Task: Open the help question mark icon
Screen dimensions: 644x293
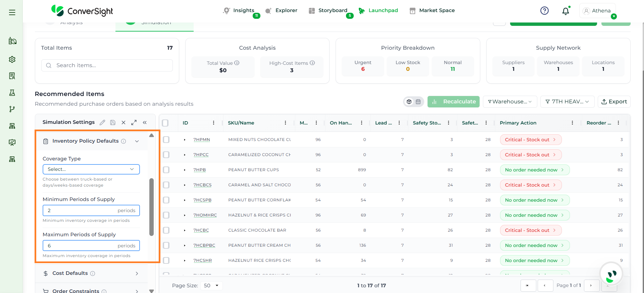Action: pos(544,11)
